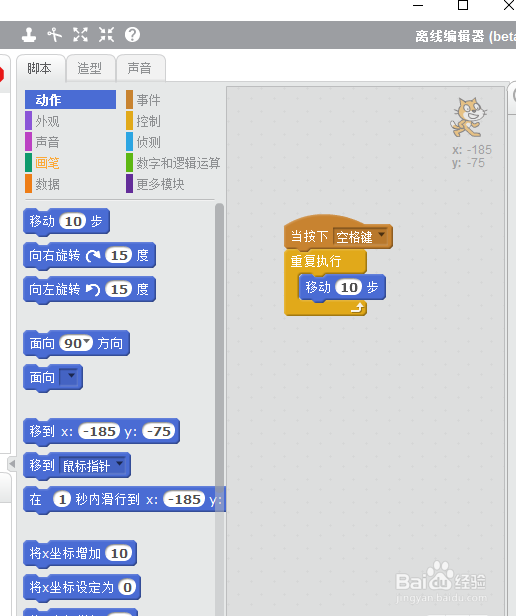The image size is (516, 616).
Task: Open the block help question-mark tool
Action: [132, 35]
